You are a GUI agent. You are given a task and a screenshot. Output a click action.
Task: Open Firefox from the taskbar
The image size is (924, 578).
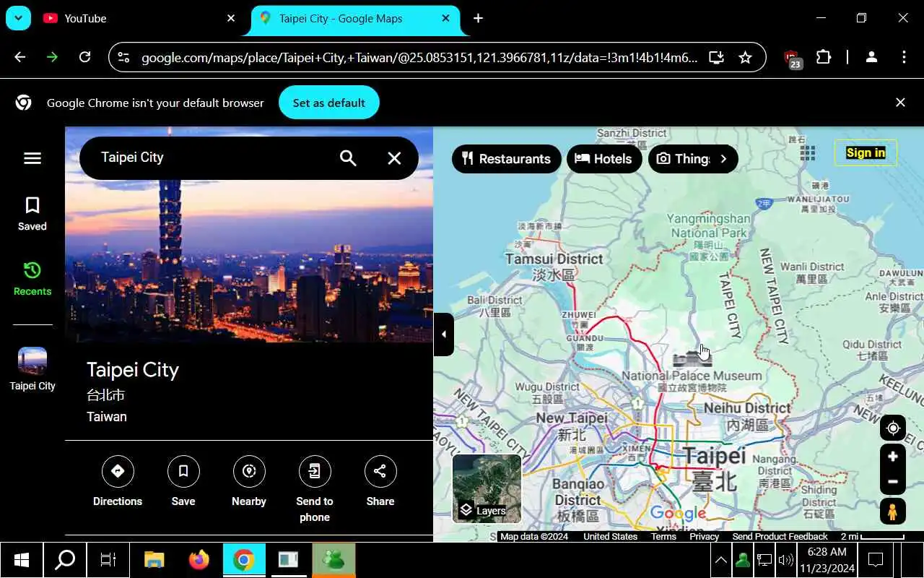[199, 560]
